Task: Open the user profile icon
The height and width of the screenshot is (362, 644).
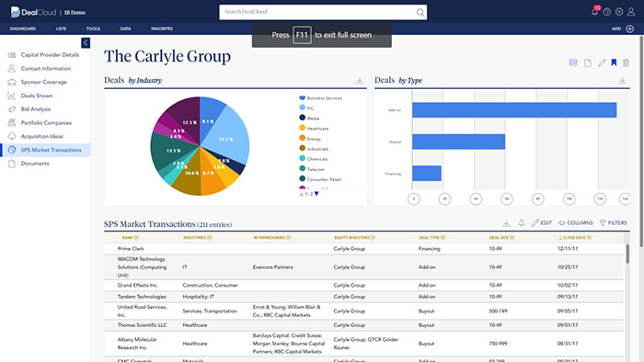Action: click(631, 12)
